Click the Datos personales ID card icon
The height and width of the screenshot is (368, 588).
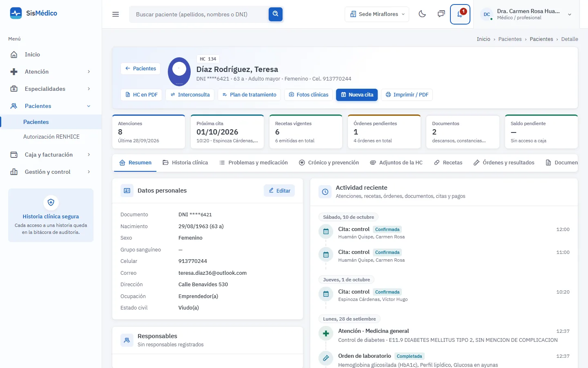click(x=127, y=191)
